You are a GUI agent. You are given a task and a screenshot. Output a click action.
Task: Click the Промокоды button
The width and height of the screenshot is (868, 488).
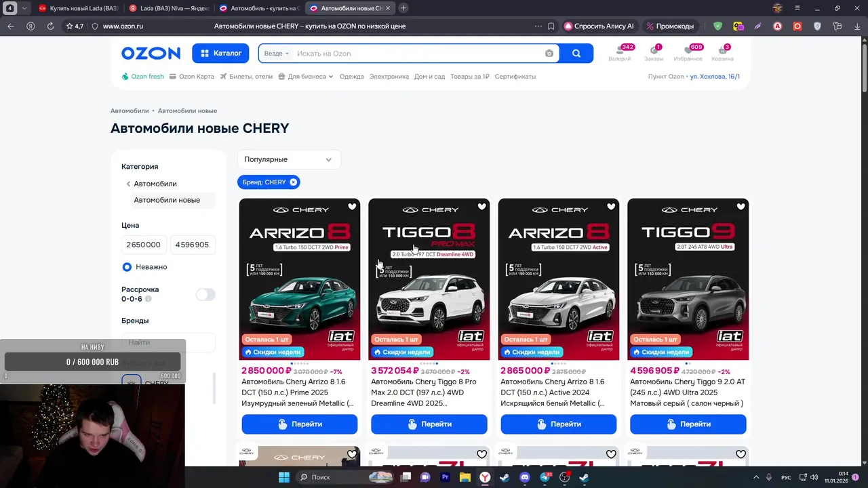(x=671, y=26)
